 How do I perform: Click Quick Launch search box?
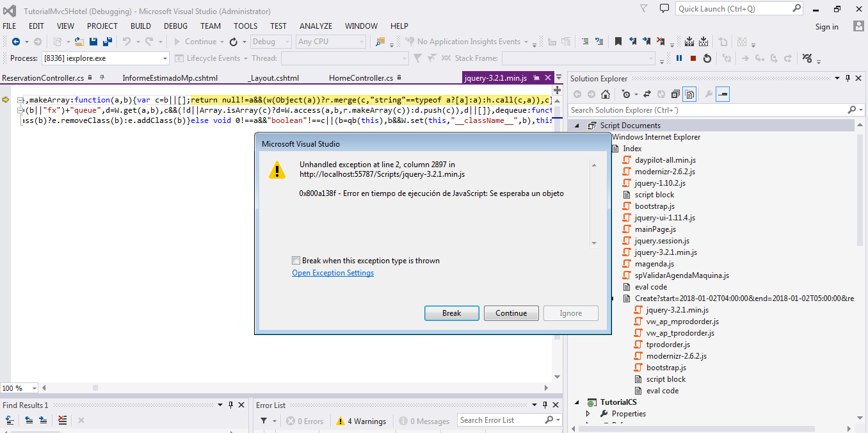[739, 8]
